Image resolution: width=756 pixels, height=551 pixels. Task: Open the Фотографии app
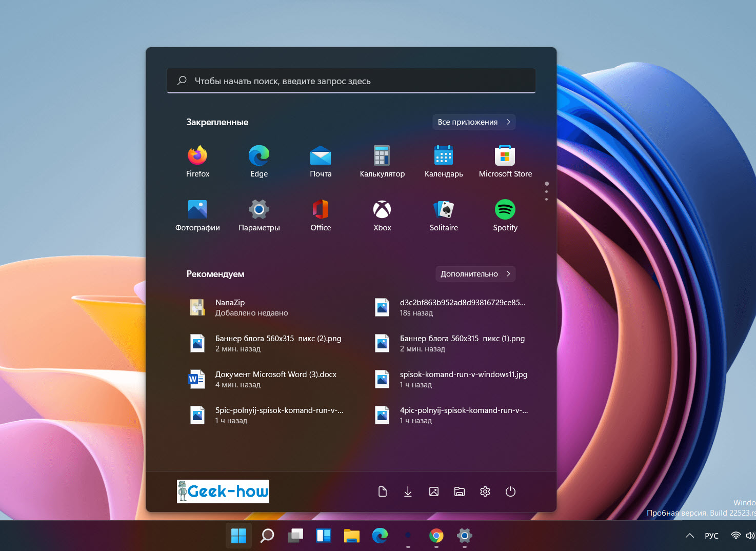point(197,215)
